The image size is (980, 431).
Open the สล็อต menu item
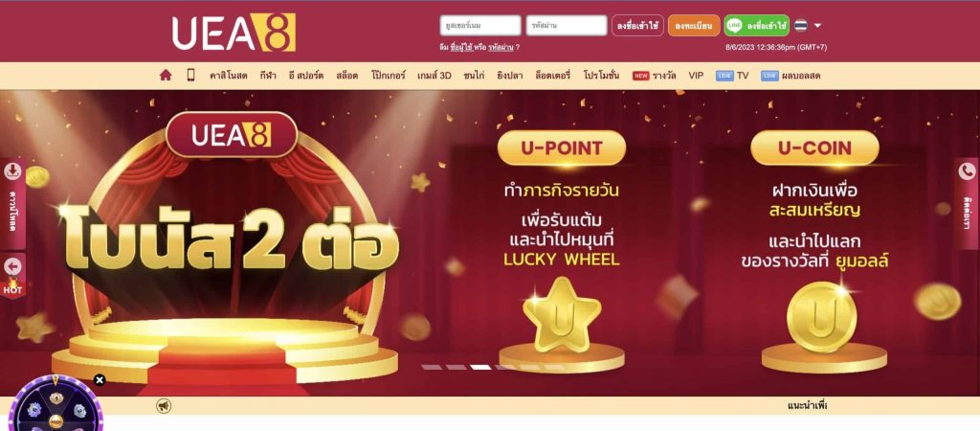click(x=346, y=76)
